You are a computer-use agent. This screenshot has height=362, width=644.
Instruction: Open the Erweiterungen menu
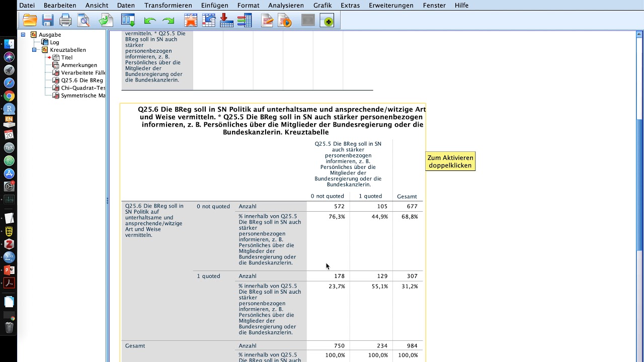[x=391, y=5]
